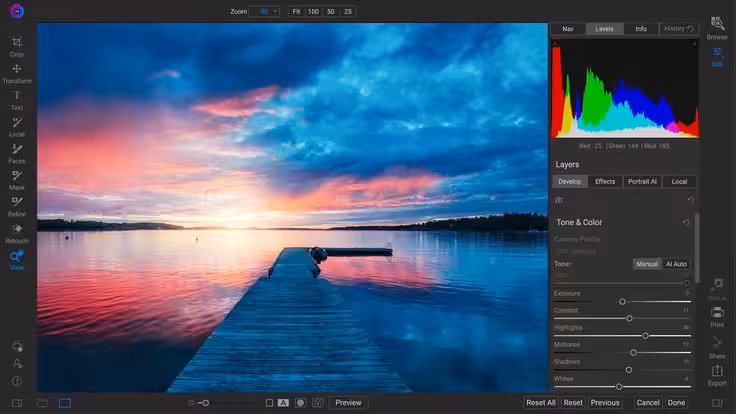The height and width of the screenshot is (414, 736).
Task: Enable AI Auto tone mode
Action: click(676, 264)
